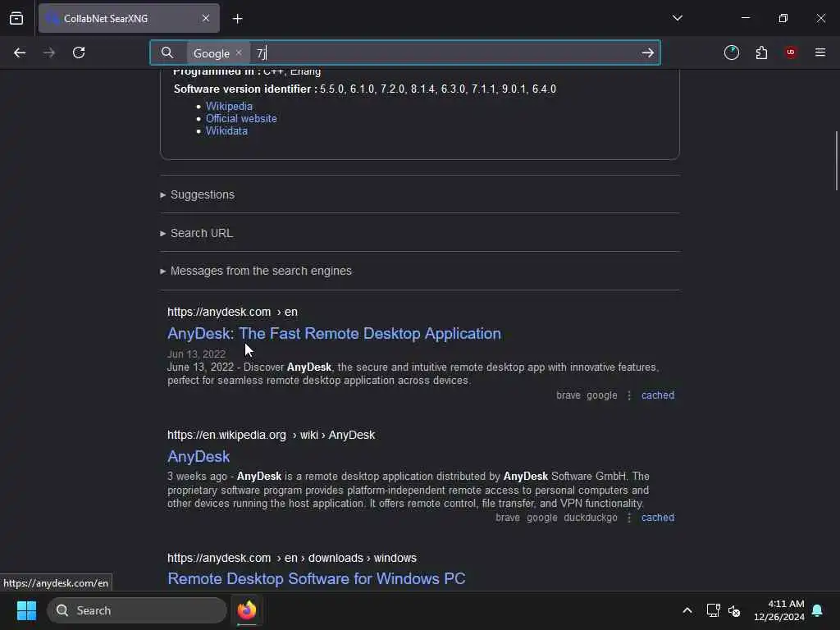Click the anydesk.com downloads windows URL

coord(291,558)
